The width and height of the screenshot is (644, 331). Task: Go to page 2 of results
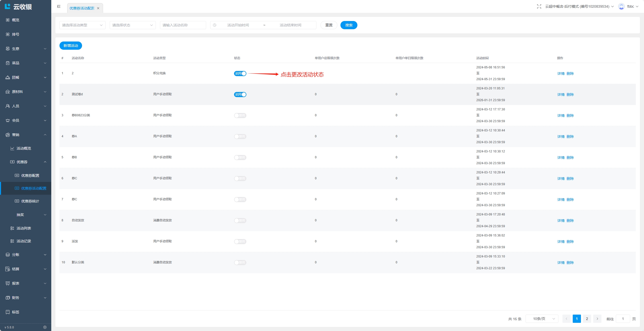pos(587,319)
